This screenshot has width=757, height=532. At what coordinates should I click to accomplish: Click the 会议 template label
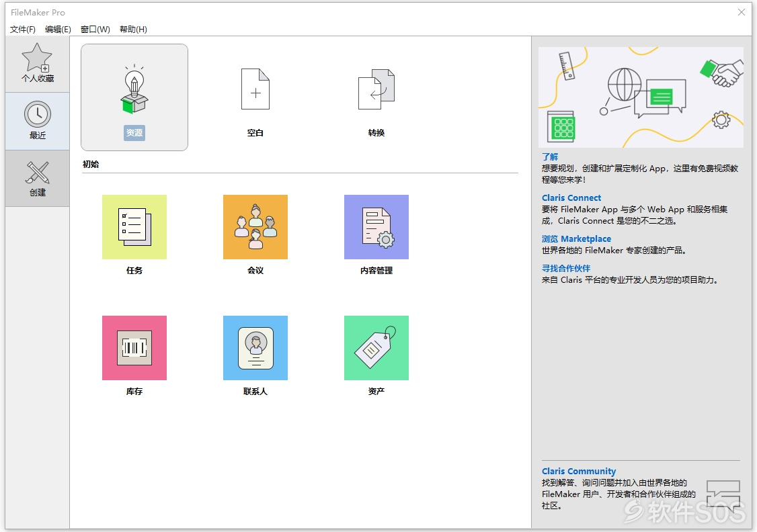[x=255, y=271]
